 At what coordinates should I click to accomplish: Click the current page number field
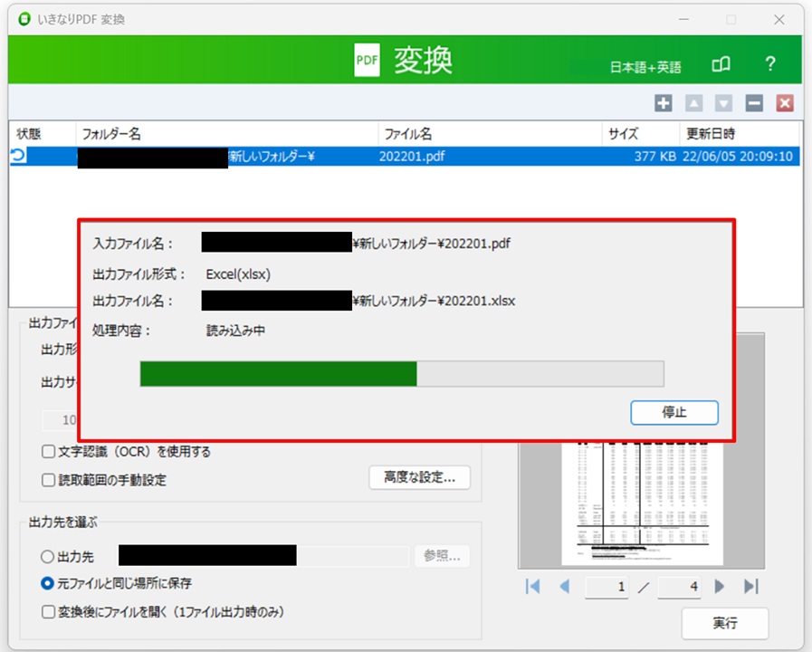pos(607,588)
